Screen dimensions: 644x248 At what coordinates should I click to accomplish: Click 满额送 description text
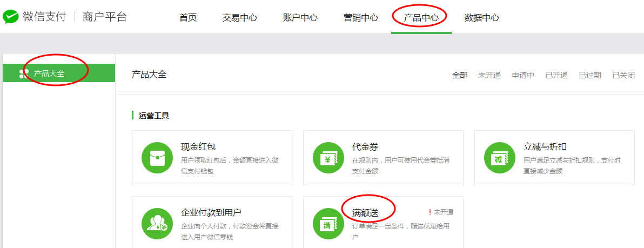point(400,232)
